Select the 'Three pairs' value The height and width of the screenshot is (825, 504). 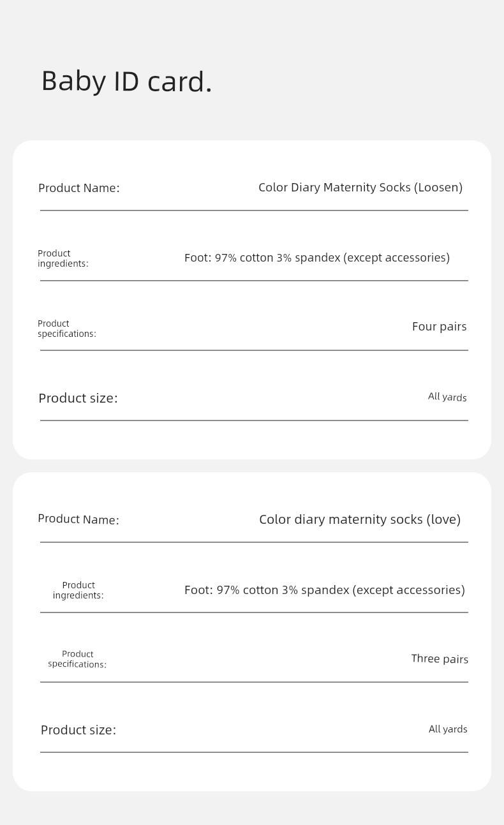click(x=440, y=658)
